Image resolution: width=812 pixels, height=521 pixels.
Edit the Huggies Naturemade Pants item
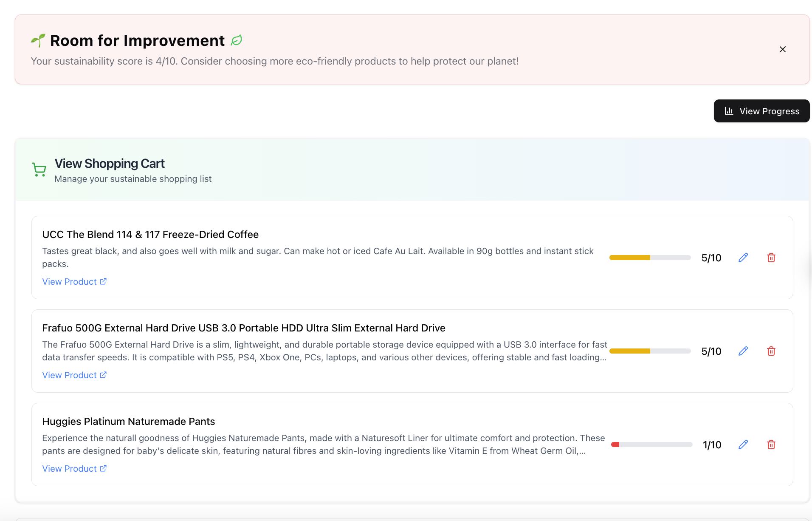pos(743,445)
